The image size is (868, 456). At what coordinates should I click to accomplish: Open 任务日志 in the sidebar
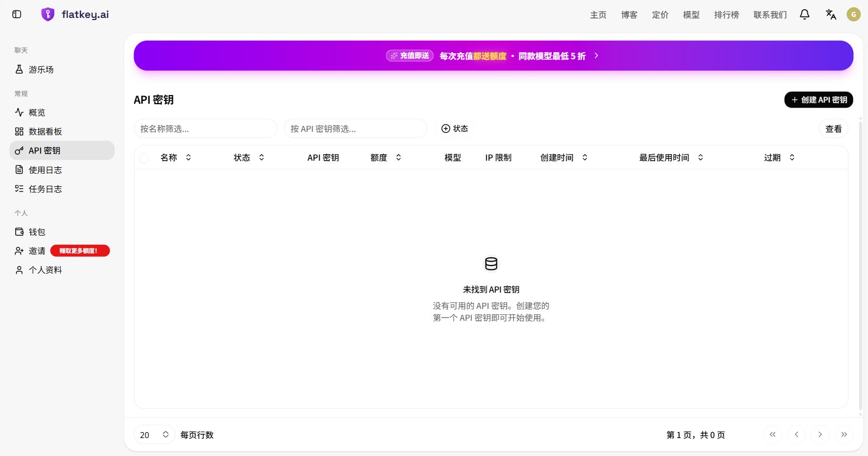tap(62, 189)
